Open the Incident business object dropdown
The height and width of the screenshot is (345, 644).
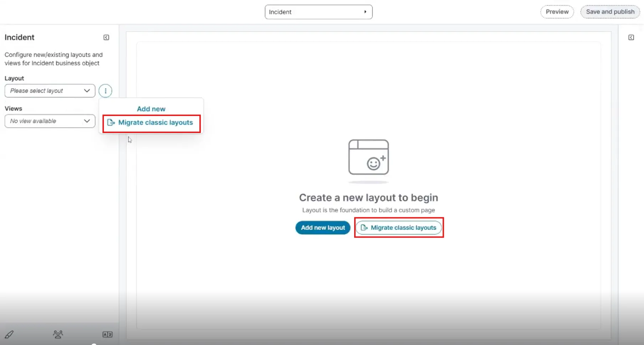[319, 12]
